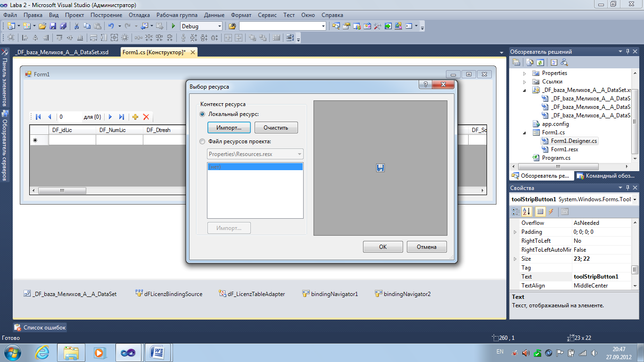Expand the Ссылки node in Solution Explorer

[x=525, y=82]
